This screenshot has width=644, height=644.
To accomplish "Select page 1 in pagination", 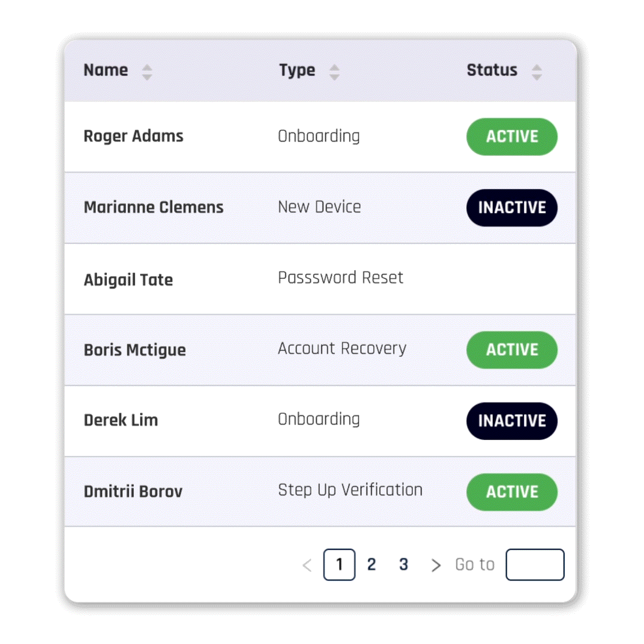I will pos(339,565).
